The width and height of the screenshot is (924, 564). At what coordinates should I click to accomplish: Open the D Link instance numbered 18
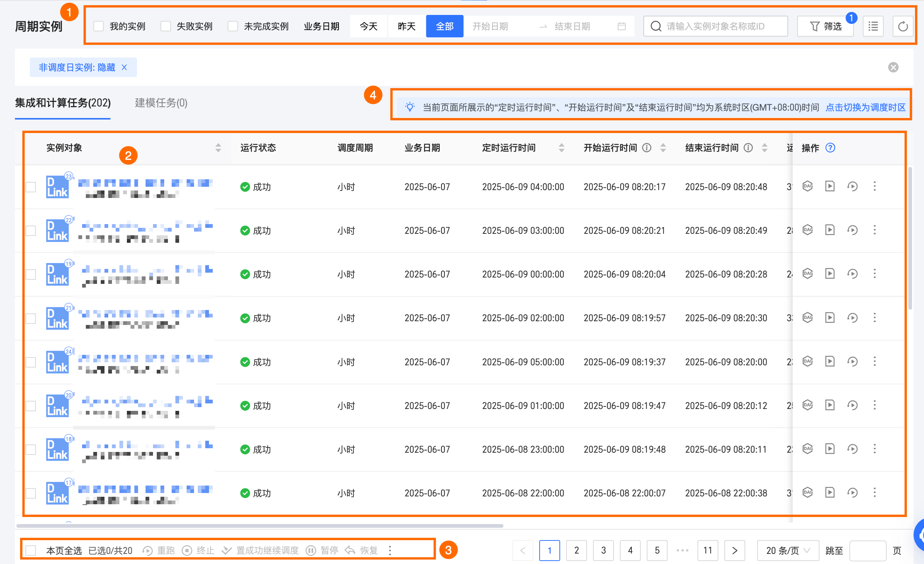click(57, 449)
